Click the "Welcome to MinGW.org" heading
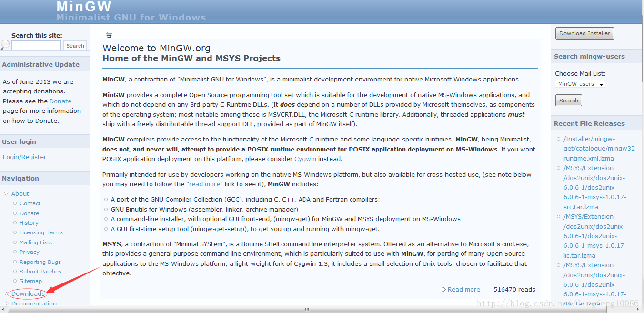The height and width of the screenshot is (313, 644). tap(156, 48)
